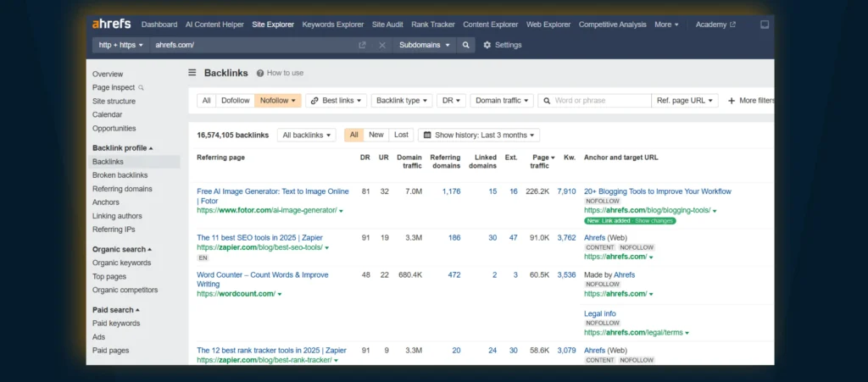The image size is (868, 382).
Task: Clear the URL with the X icon
Action: point(381,45)
